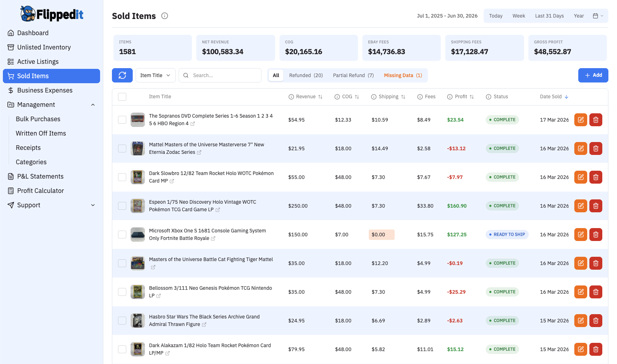Image resolution: width=617 pixels, height=364 pixels.
Task: Check the checkbox on the Sopranos DVD row
Action: [x=122, y=120]
